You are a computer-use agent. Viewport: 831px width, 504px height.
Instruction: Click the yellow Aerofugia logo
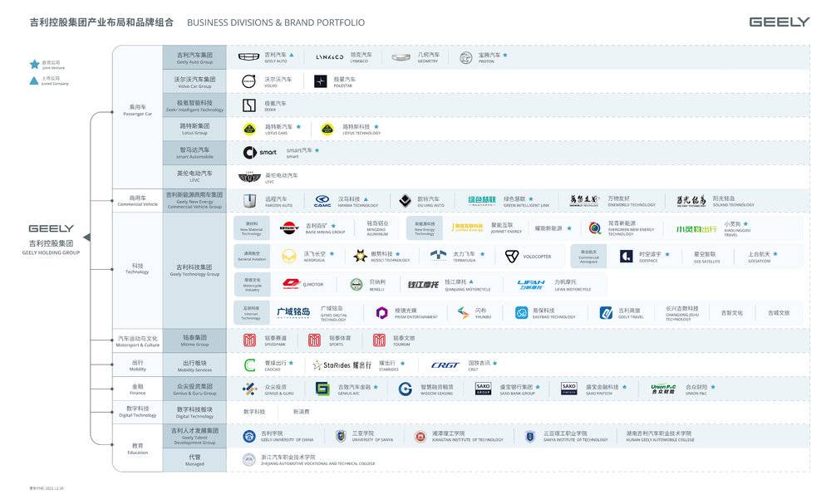(289, 257)
